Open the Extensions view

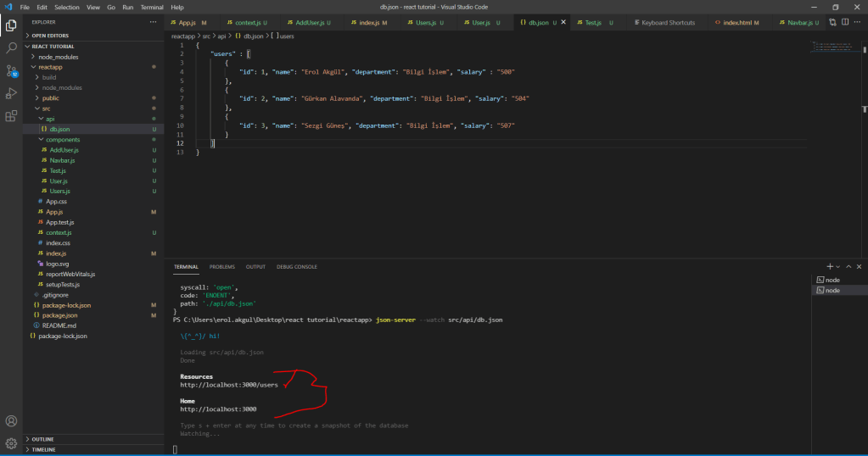tap(11, 116)
